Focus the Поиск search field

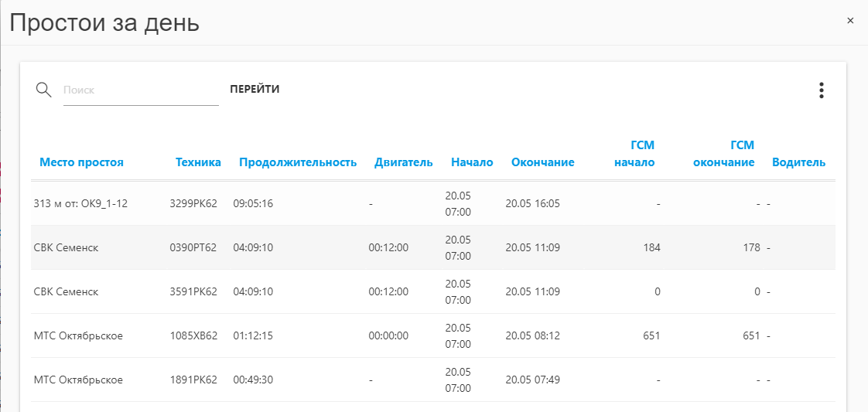[141, 90]
